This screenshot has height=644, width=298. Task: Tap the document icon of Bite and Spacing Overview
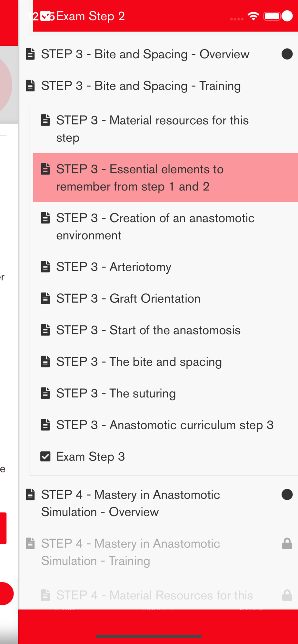point(30,54)
